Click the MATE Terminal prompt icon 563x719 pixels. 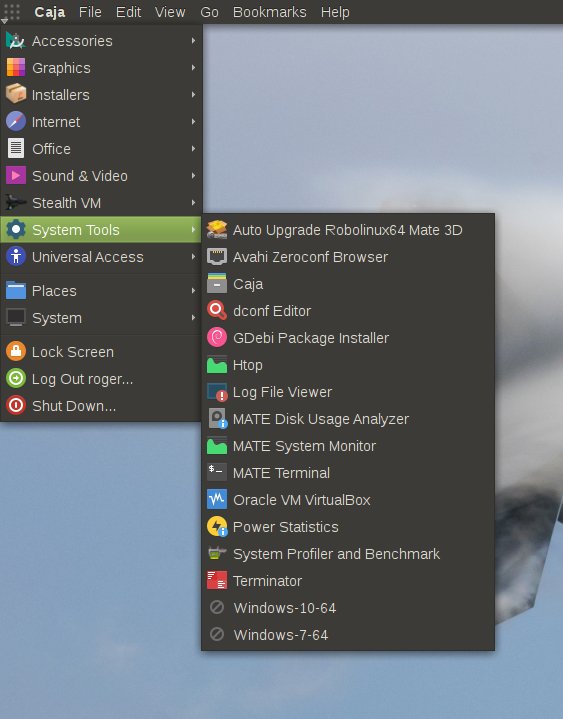(x=217, y=472)
